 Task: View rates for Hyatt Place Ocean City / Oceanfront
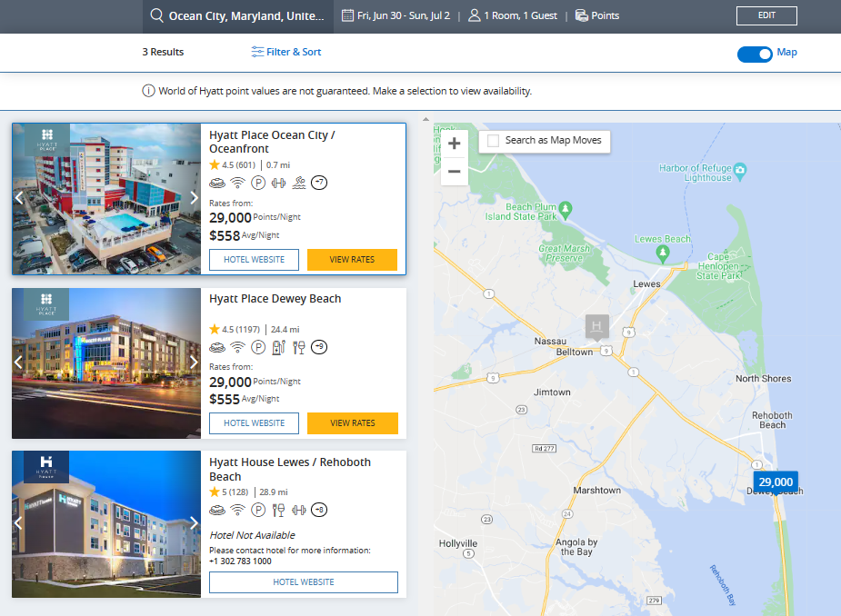click(352, 260)
